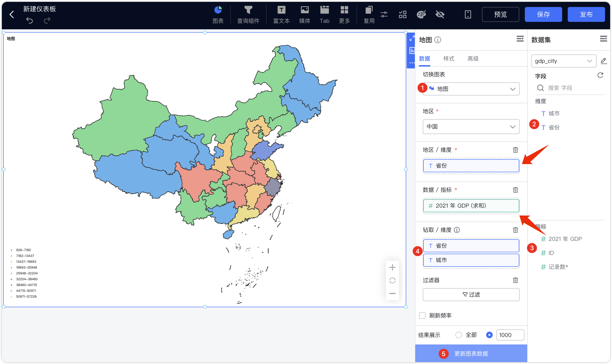612x364 pixels.
Task: Click the 更新图表数据 button
Action: (471, 354)
